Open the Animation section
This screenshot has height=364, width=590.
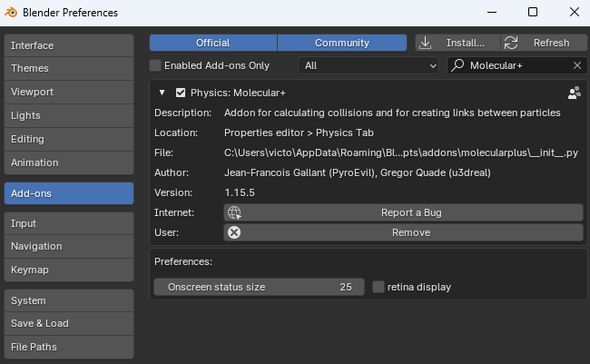coord(69,162)
